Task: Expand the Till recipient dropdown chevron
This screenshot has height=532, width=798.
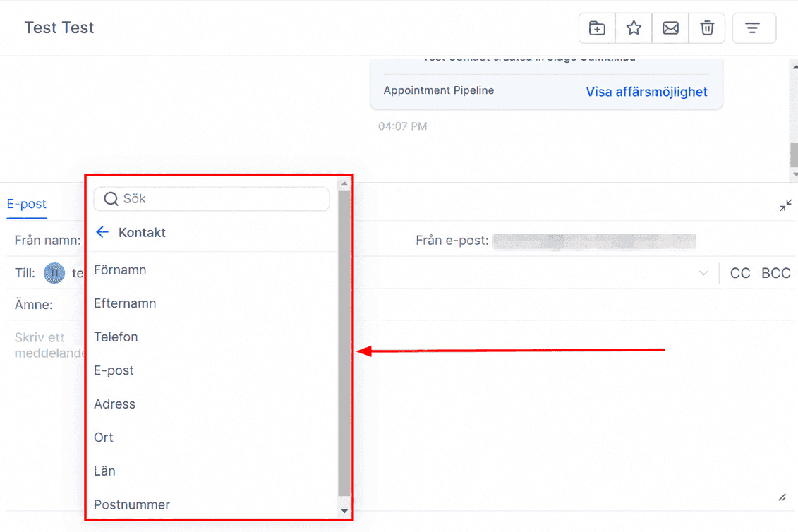Action: click(703, 273)
